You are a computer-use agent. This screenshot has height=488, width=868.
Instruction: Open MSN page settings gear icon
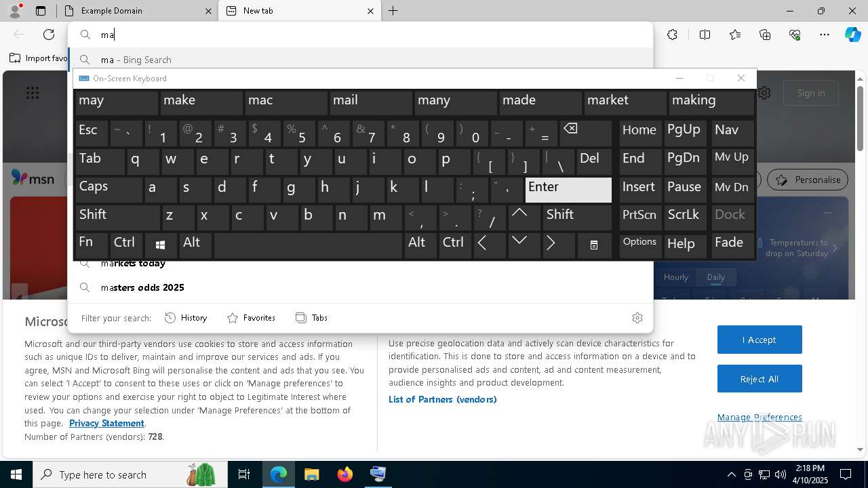(765, 93)
